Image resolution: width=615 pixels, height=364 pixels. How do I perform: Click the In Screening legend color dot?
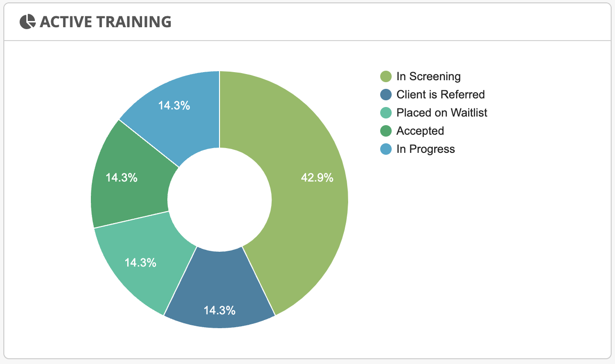pos(386,76)
